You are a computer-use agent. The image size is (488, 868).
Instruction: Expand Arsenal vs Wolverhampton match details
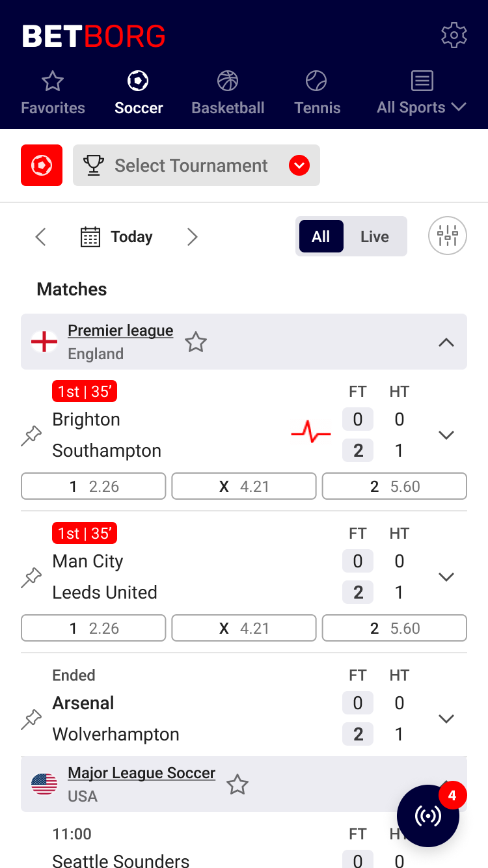click(x=446, y=719)
